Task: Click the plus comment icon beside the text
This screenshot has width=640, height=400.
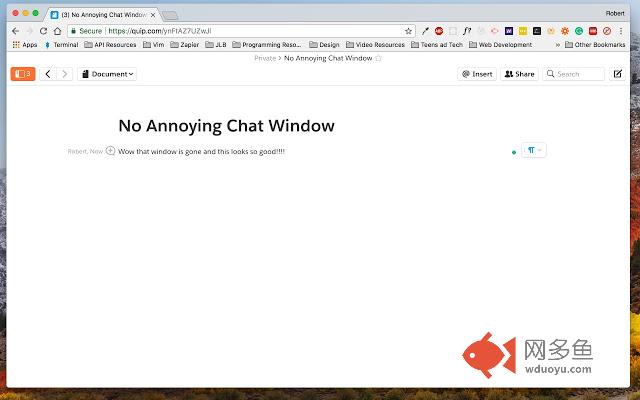Action: pyautogui.click(x=110, y=151)
